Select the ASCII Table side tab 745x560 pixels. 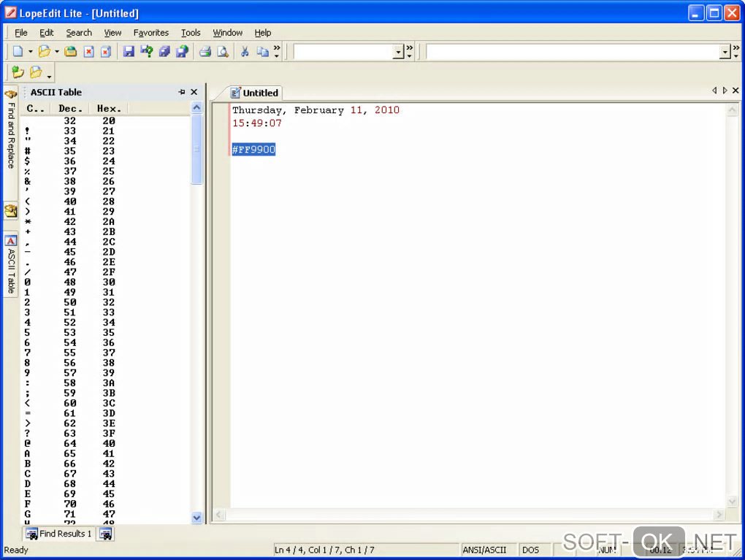click(x=11, y=264)
